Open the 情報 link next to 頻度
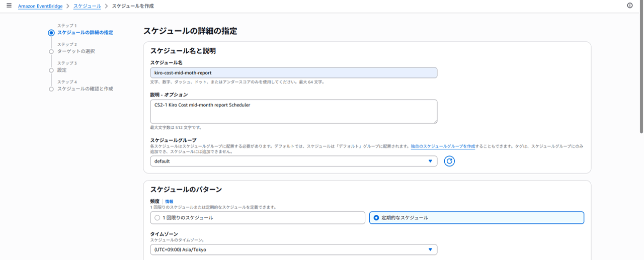644x260 pixels. 169,201
